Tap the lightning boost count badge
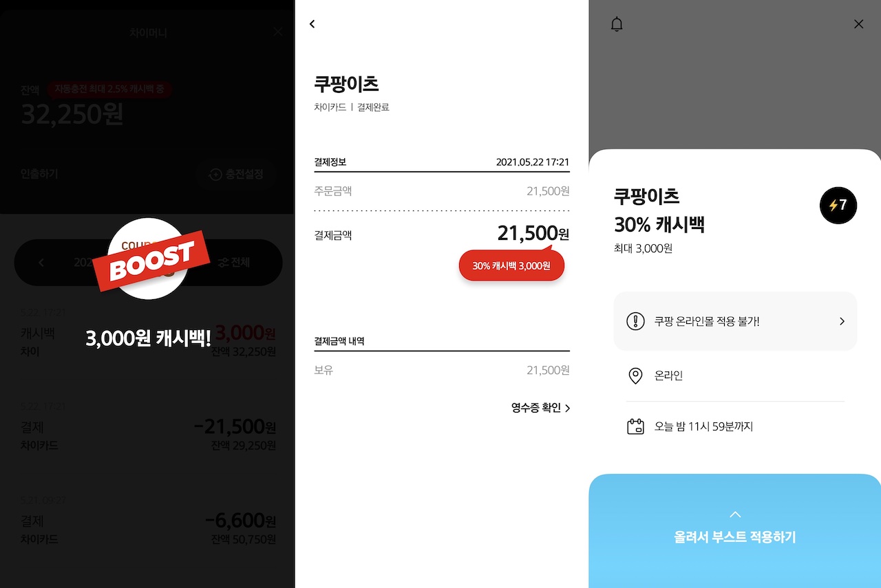This screenshot has width=881, height=588. click(838, 205)
